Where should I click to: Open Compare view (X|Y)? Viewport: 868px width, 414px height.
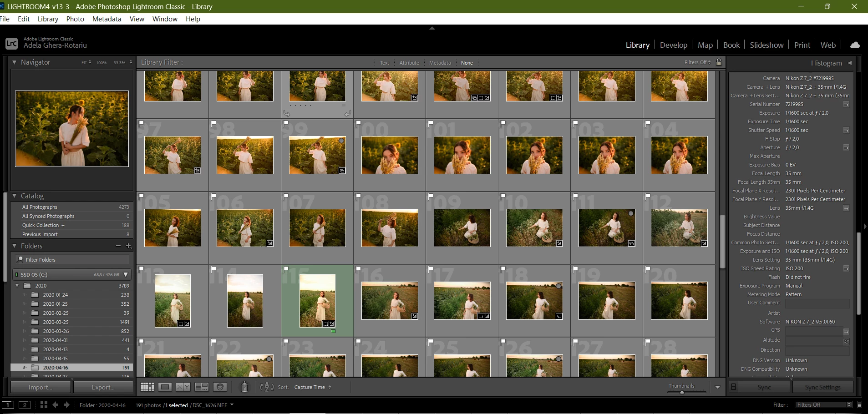point(183,387)
